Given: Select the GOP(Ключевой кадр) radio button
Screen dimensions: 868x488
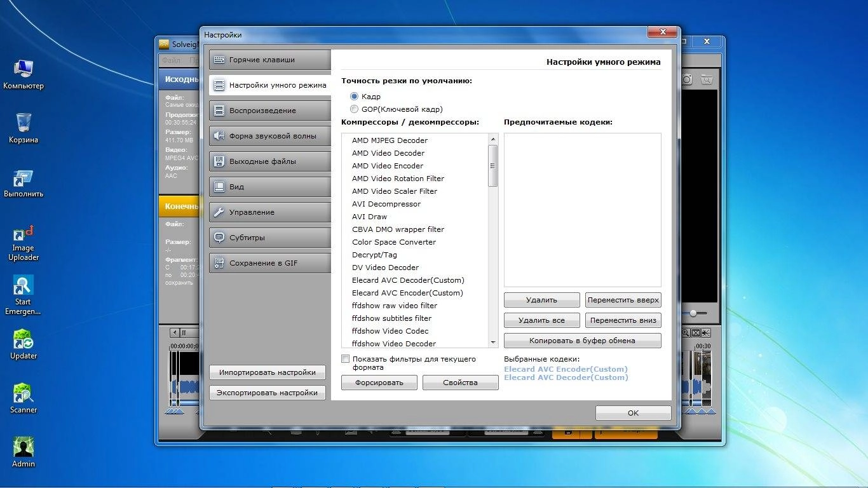Looking at the screenshot, I should [355, 109].
